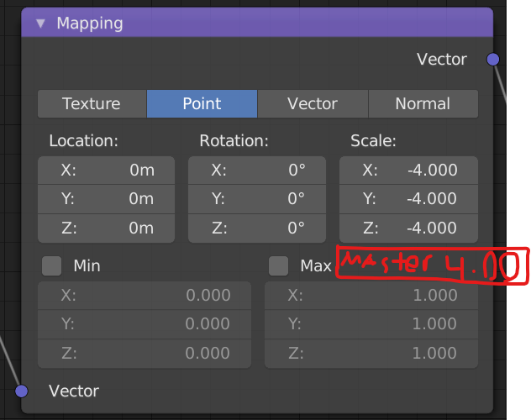Viewport: 531px width, 420px height.
Task: Enable the Max checkbox
Action: click(x=278, y=265)
